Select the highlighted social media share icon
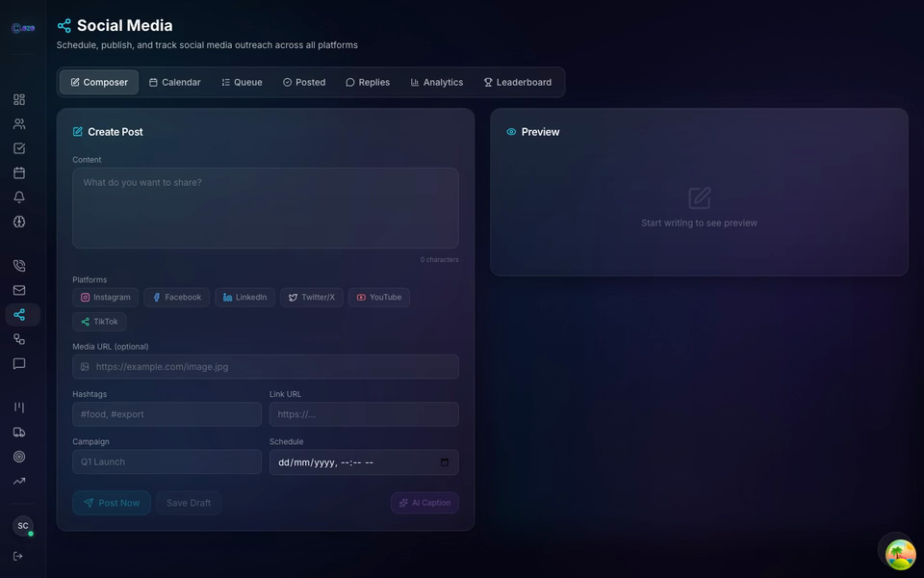 point(19,315)
